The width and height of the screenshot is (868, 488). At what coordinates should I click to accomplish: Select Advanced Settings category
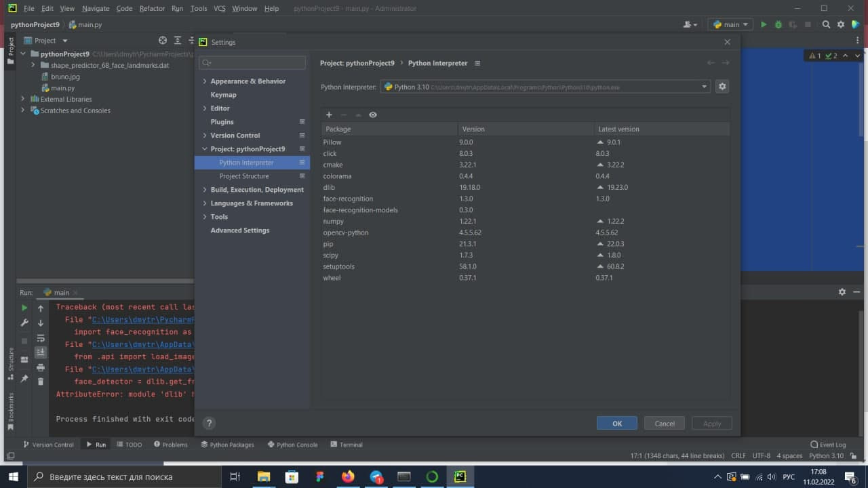point(240,230)
